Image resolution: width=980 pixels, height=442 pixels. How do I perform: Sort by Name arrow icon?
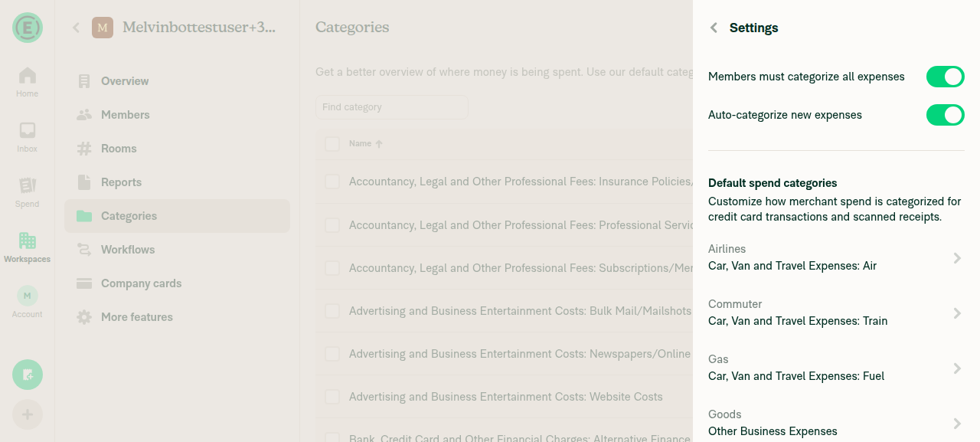[x=379, y=144]
